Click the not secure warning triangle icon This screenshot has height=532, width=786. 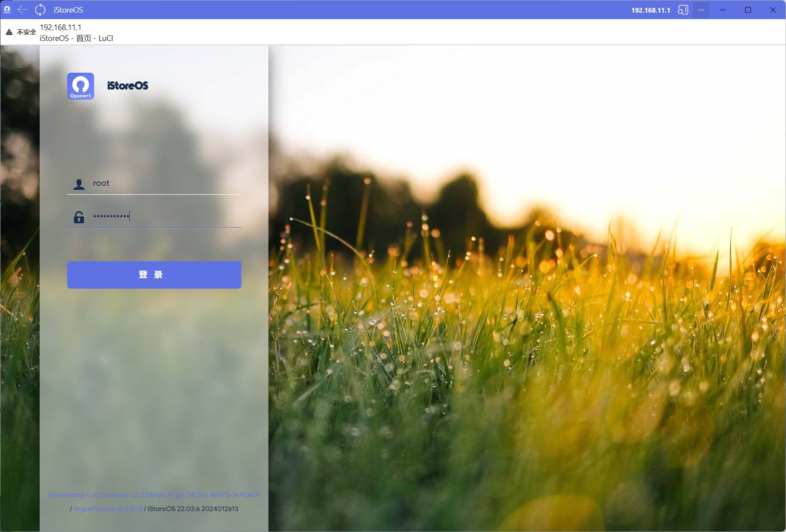pyautogui.click(x=9, y=32)
